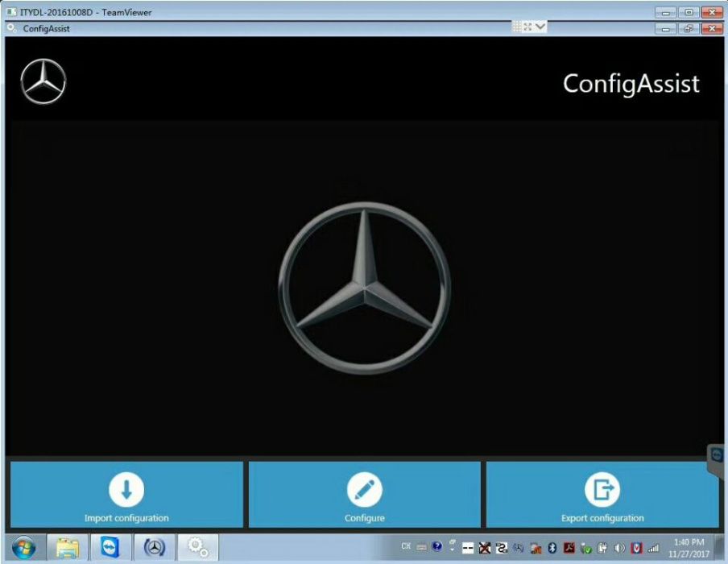Click the power plug tray icon

click(602, 548)
